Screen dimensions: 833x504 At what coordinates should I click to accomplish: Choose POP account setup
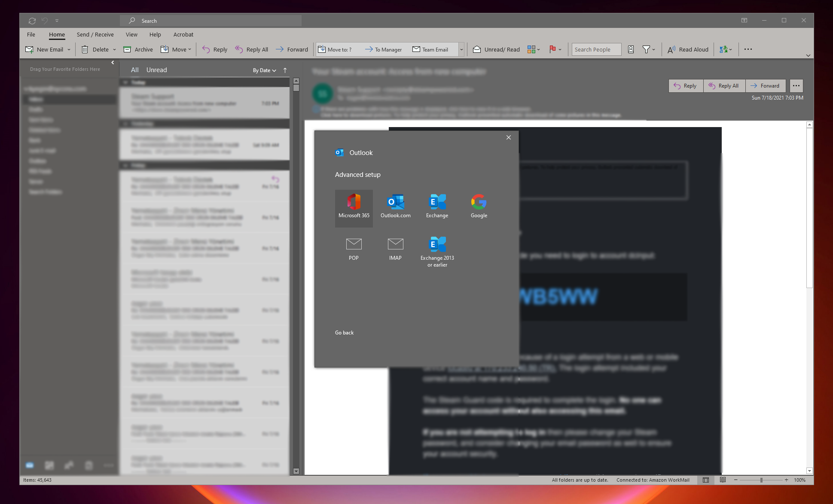point(354,250)
